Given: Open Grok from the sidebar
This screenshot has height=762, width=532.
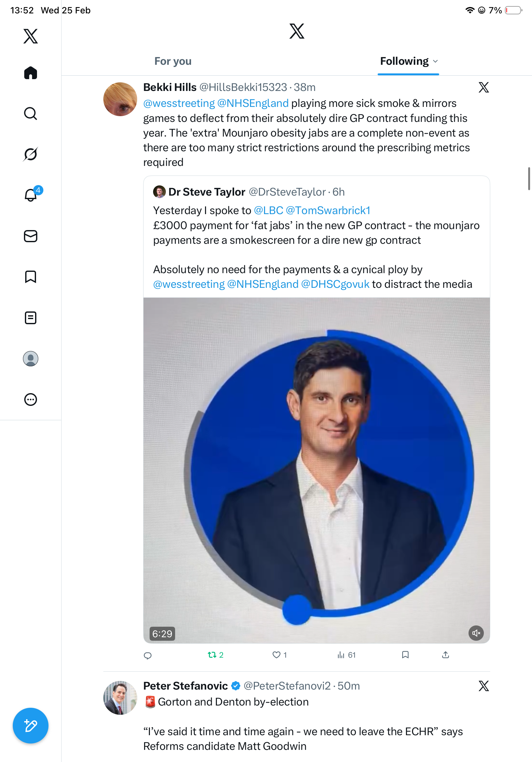Looking at the screenshot, I should [x=31, y=154].
